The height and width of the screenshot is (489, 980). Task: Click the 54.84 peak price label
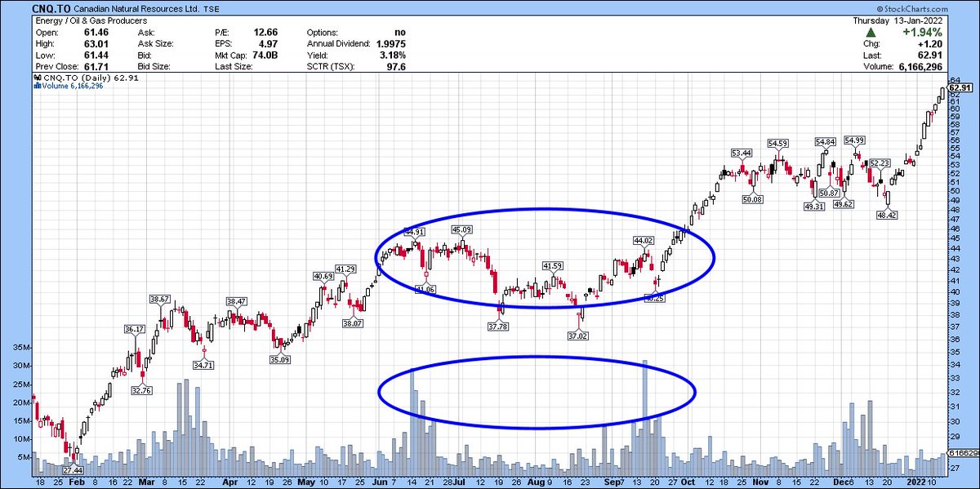coord(825,141)
